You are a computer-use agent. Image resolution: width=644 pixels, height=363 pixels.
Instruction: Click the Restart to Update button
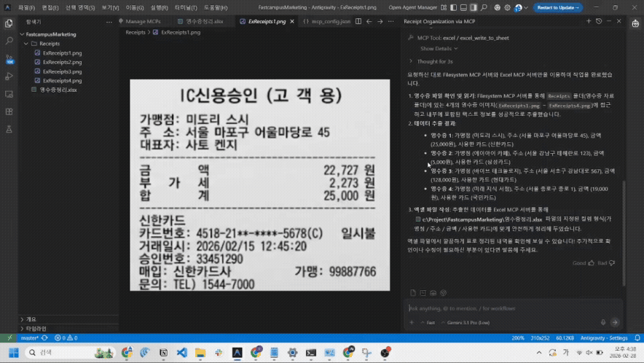tap(557, 7)
